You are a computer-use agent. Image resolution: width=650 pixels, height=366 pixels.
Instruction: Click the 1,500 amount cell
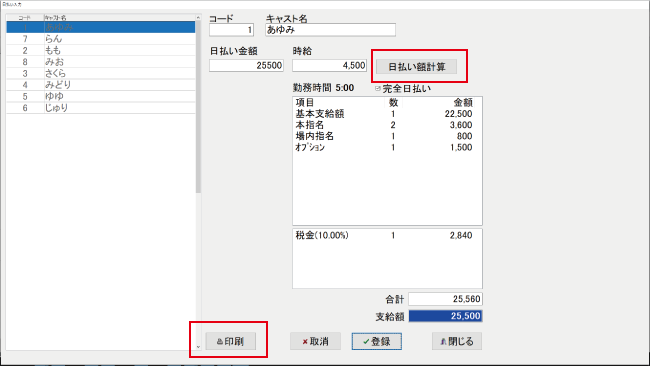click(x=461, y=147)
